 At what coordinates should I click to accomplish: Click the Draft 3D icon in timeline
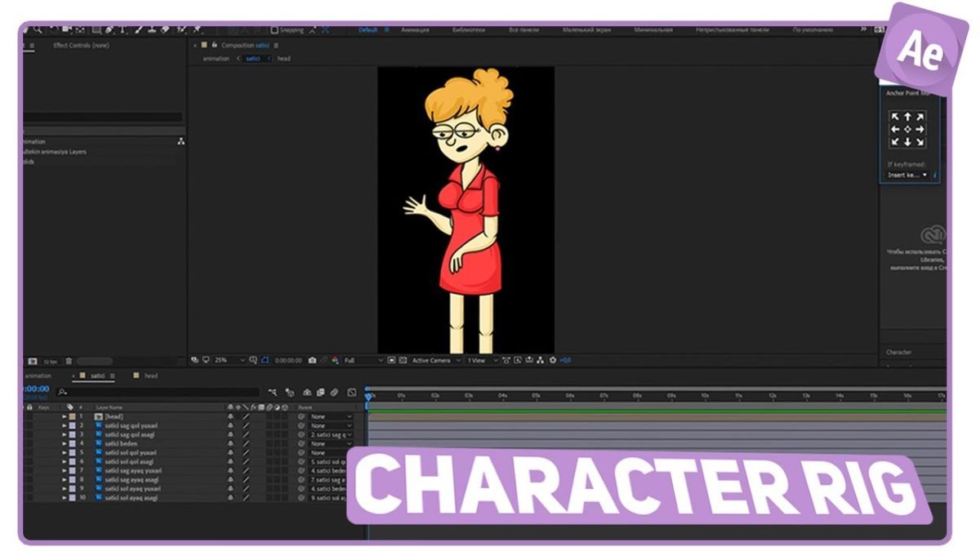coord(290,393)
